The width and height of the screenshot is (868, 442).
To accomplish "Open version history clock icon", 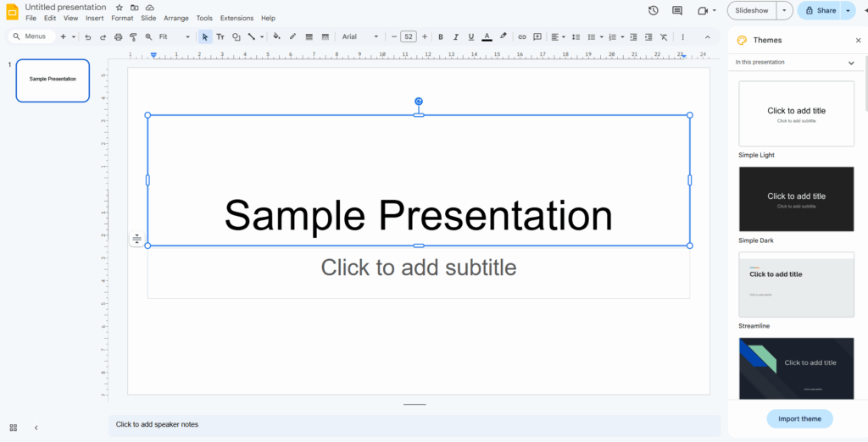I will 653,10.
